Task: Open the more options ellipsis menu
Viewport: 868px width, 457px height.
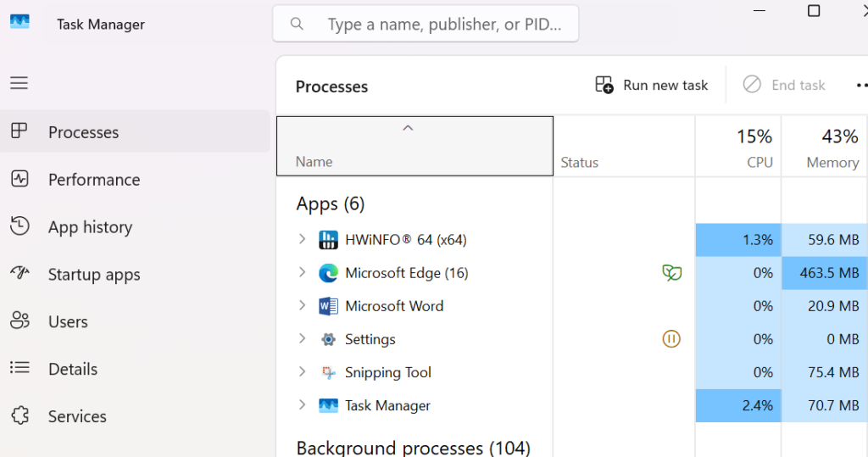Action: click(861, 85)
